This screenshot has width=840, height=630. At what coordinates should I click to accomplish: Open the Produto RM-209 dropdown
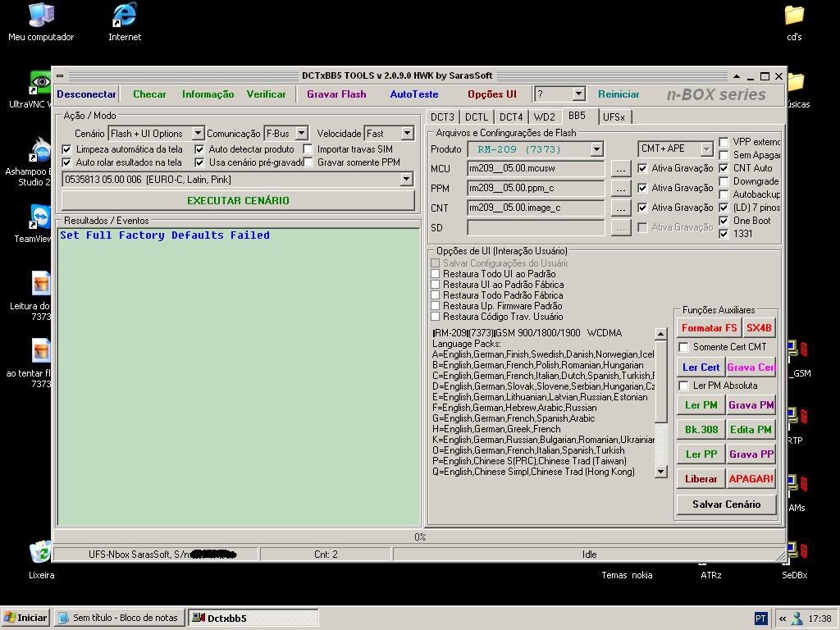coord(597,149)
